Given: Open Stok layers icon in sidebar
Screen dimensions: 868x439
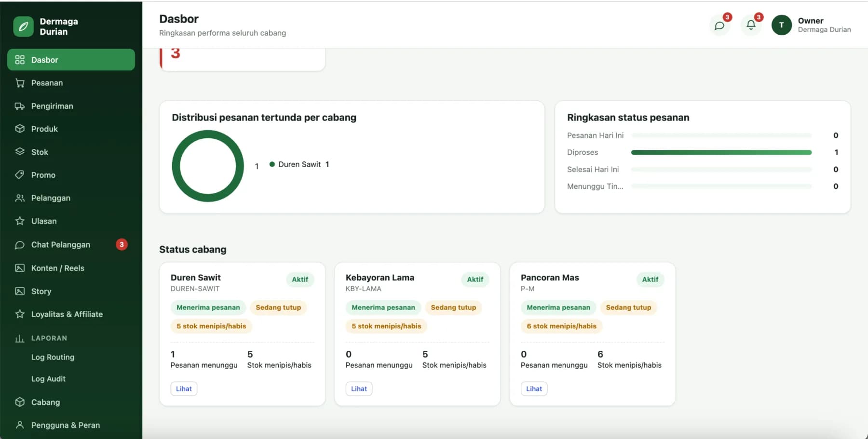Looking at the screenshot, I should click(20, 152).
